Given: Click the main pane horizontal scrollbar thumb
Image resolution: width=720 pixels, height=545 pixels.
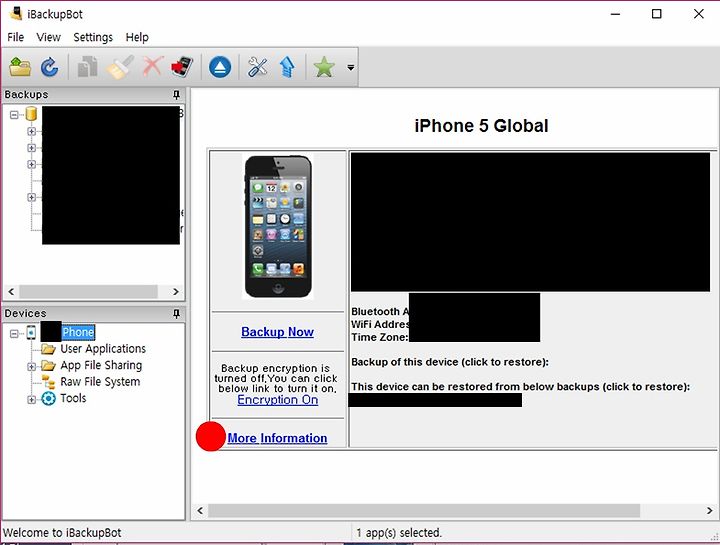Looking at the screenshot, I should [424, 510].
